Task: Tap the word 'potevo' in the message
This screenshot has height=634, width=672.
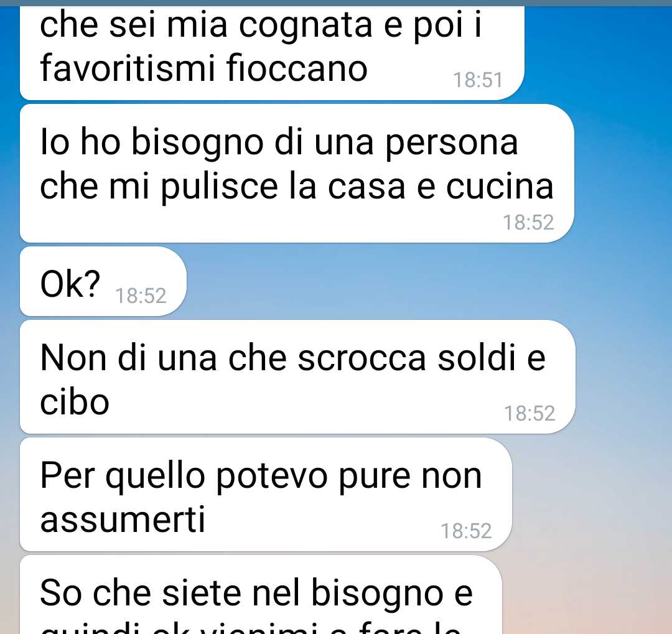Action: [x=272, y=478]
